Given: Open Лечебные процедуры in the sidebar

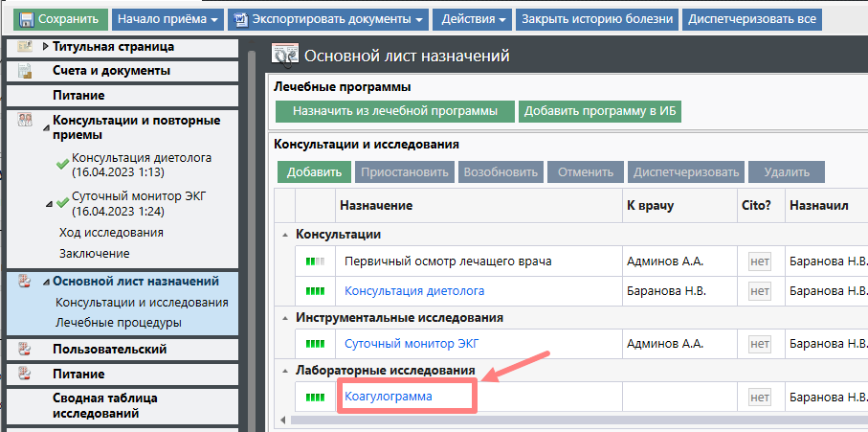Looking at the screenshot, I should pos(118,322).
